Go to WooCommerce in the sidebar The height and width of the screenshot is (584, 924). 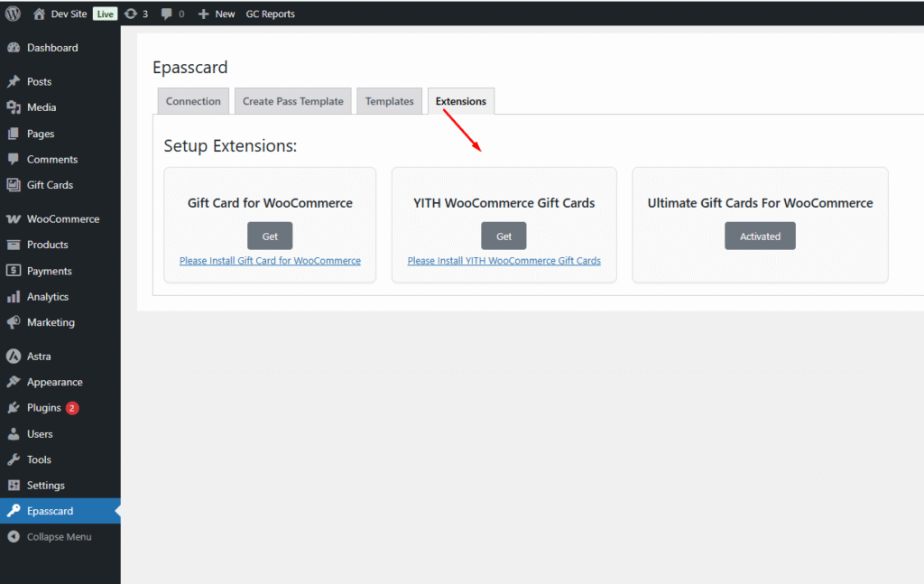(62, 219)
